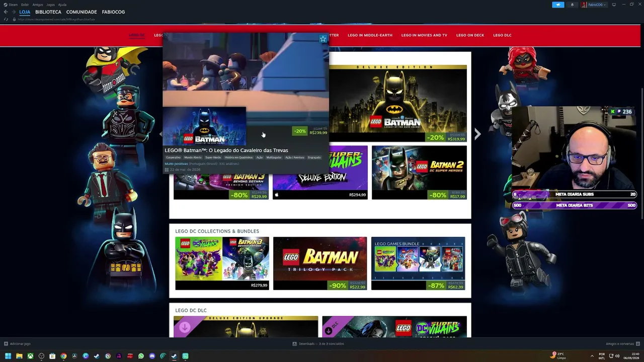The image size is (644, 362).
Task: Switch to the BIBLIOTECA tab
Action: tap(48, 12)
